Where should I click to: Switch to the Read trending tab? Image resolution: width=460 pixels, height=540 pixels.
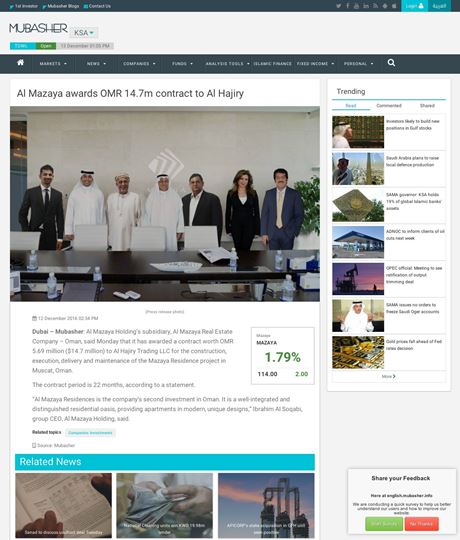(x=351, y=106)
